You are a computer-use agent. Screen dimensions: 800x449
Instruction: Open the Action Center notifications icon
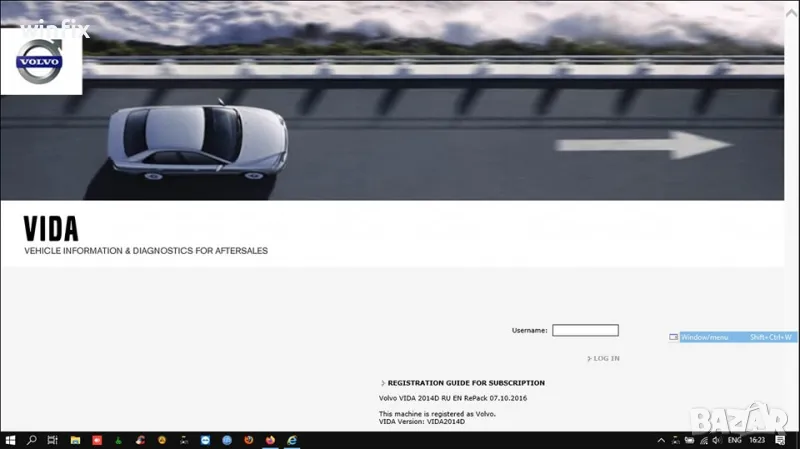point(780,440)
